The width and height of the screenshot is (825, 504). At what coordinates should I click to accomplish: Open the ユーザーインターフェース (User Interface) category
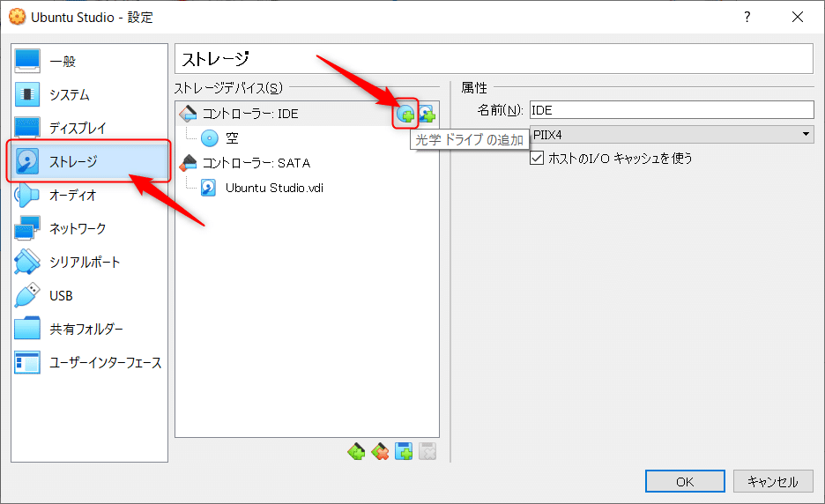tap(89, 362)
